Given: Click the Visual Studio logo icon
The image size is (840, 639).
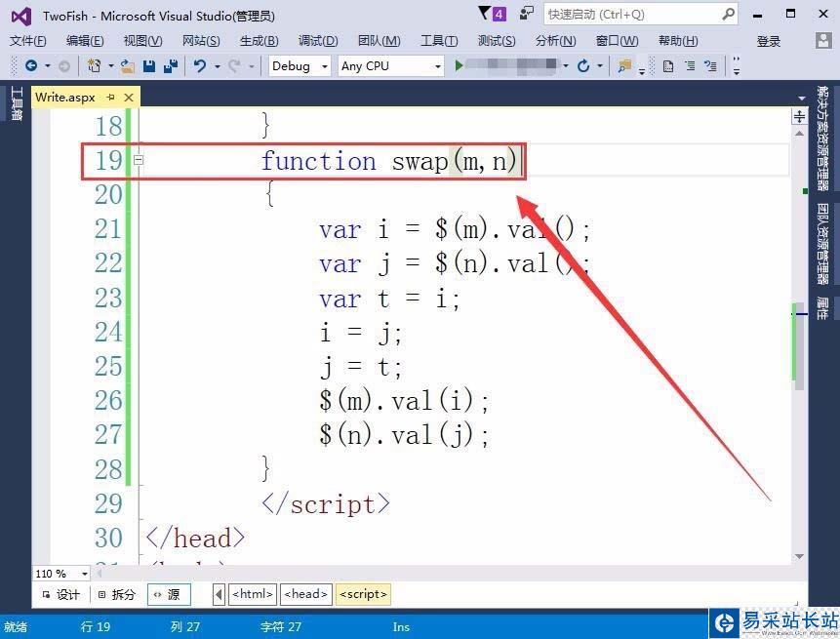Looking at the screenshot, I should [x=20, y=17].
